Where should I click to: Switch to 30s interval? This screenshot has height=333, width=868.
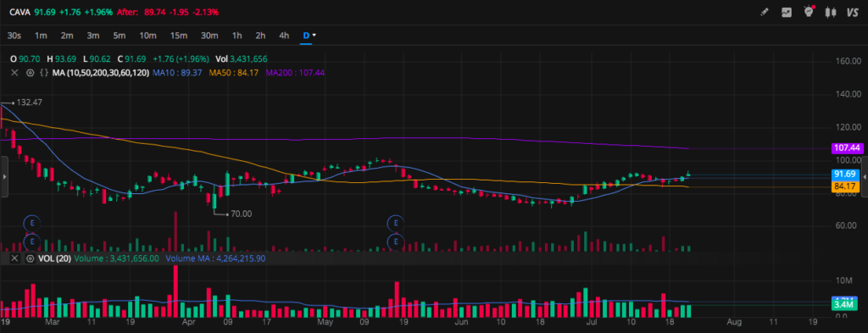(14, 36)
